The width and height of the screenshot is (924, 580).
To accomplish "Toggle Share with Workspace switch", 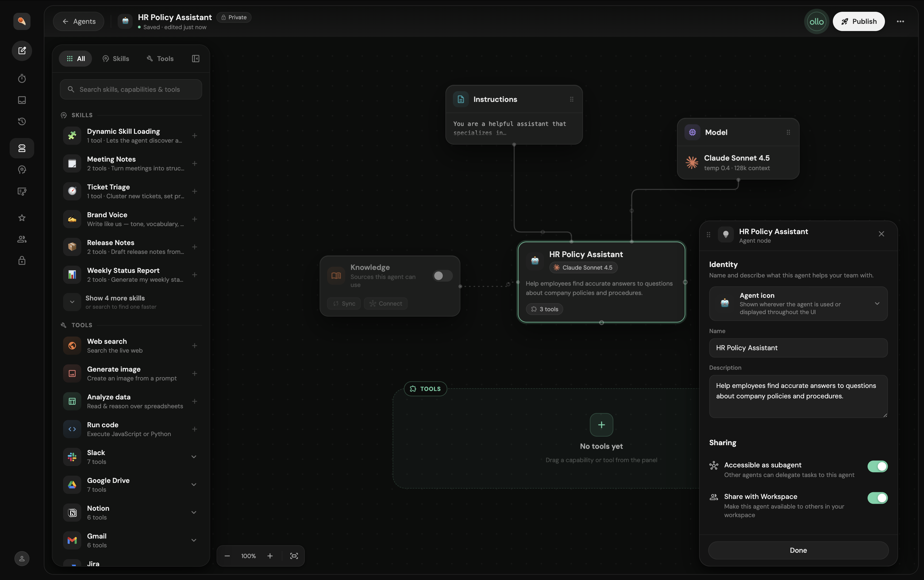I will click(877, 498).
